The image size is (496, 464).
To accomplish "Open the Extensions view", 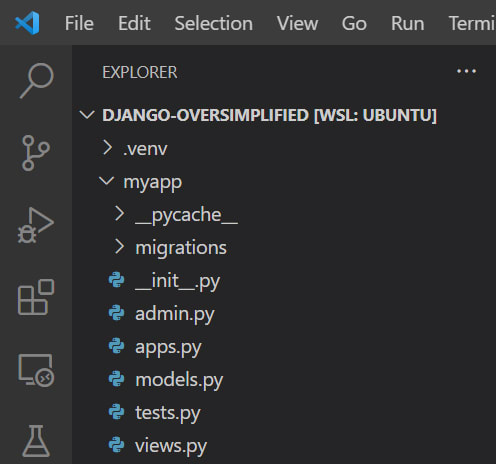I will click(x=36, y=297).
